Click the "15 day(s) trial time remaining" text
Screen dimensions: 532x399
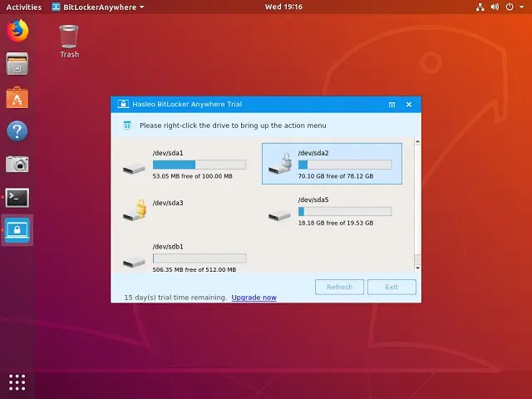coord(175,298)
